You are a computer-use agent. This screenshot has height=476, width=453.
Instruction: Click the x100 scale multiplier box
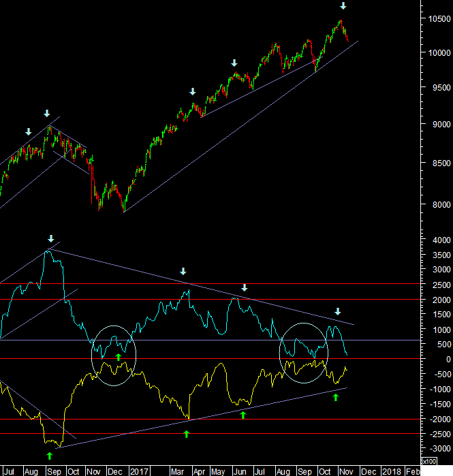pos(429,461)
